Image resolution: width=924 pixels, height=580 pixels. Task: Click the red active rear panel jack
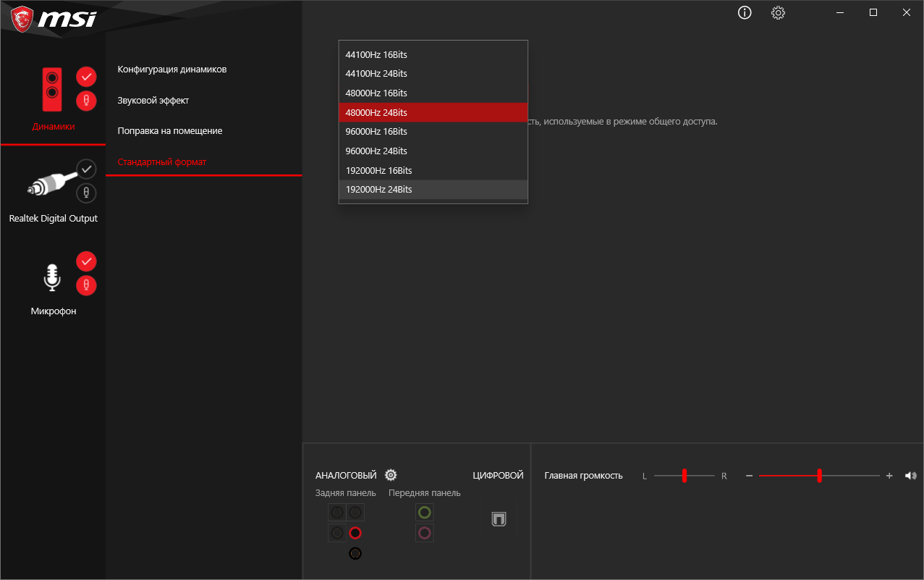355,534
